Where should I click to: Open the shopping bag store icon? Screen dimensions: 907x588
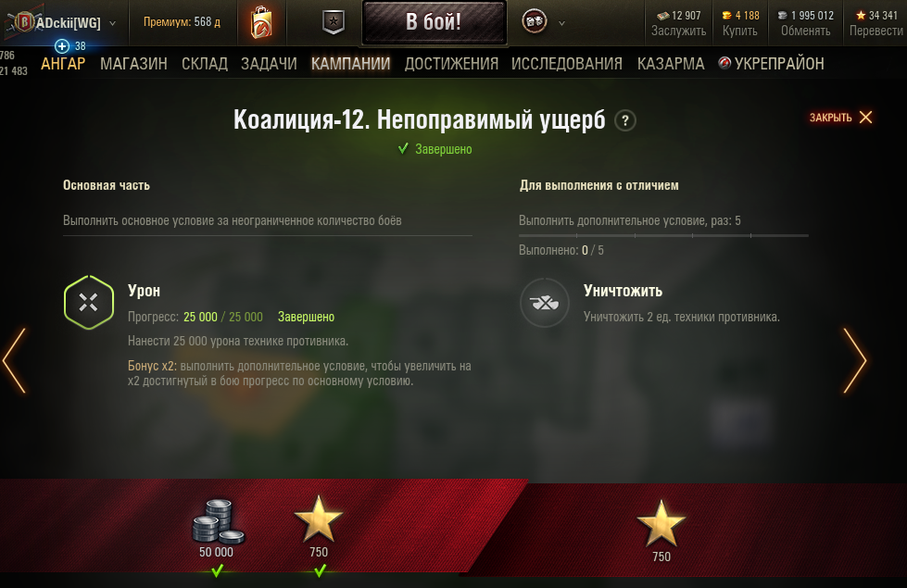(261, 22)
